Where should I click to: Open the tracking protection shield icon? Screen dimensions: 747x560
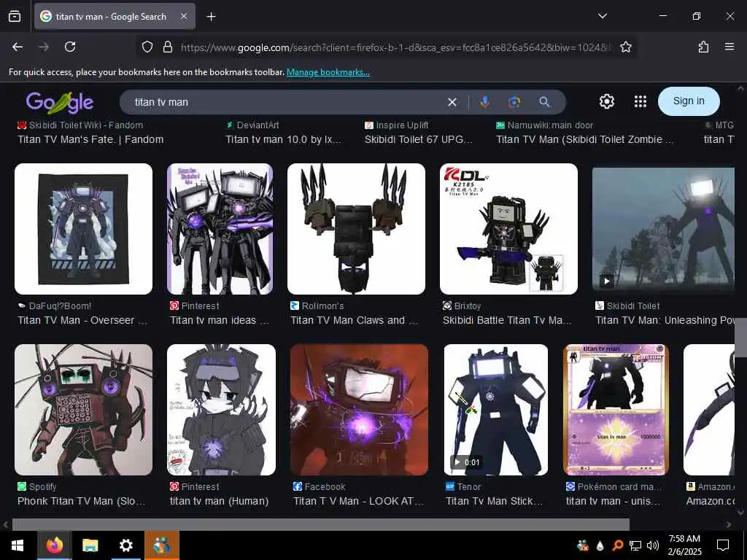pos(147,47)
